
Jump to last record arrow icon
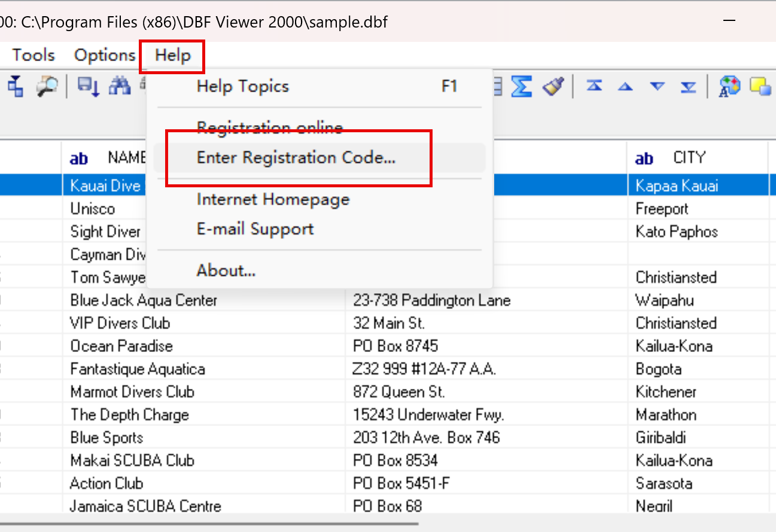coord(689,87)
